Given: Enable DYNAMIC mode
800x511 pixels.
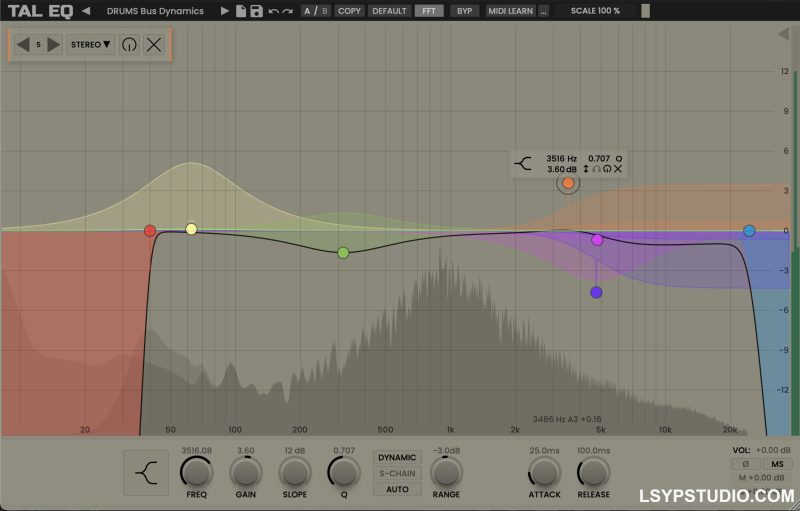Looking at the screenshot, I should tap(397, 457).
